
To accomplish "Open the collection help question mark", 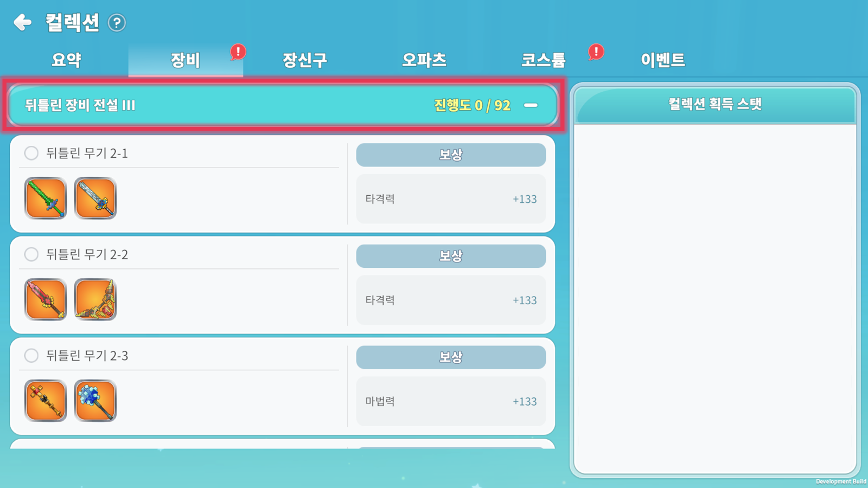I will [x=117, y=23].
